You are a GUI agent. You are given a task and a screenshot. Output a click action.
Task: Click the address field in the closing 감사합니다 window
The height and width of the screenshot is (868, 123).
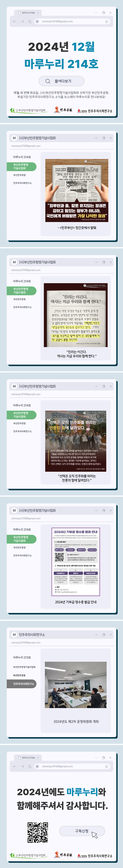[71, 766]
